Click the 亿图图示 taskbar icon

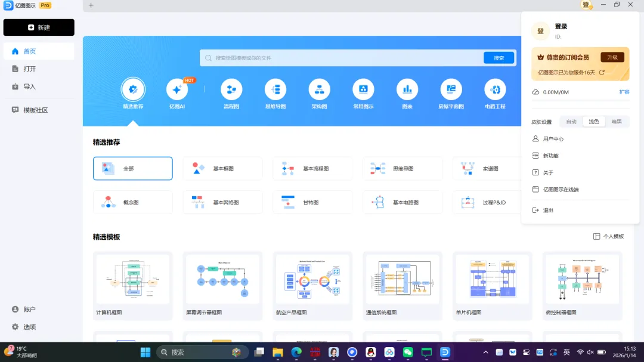click(445, 352)
